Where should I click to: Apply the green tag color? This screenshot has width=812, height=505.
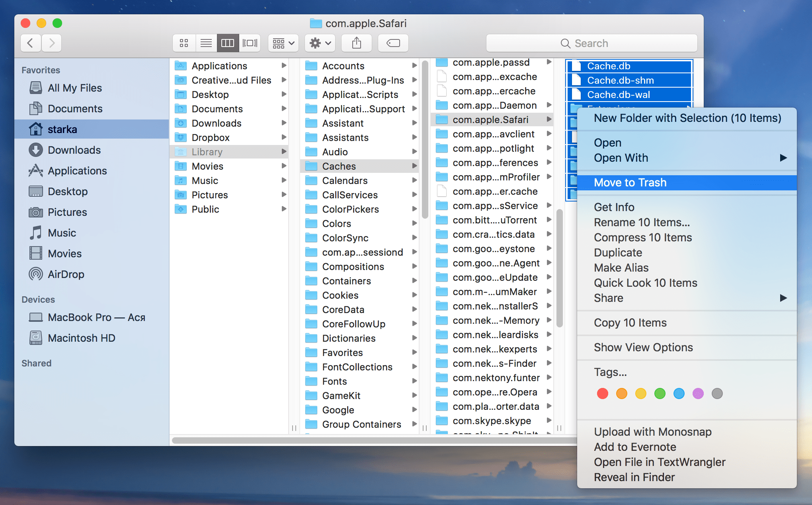coord(660,393)
